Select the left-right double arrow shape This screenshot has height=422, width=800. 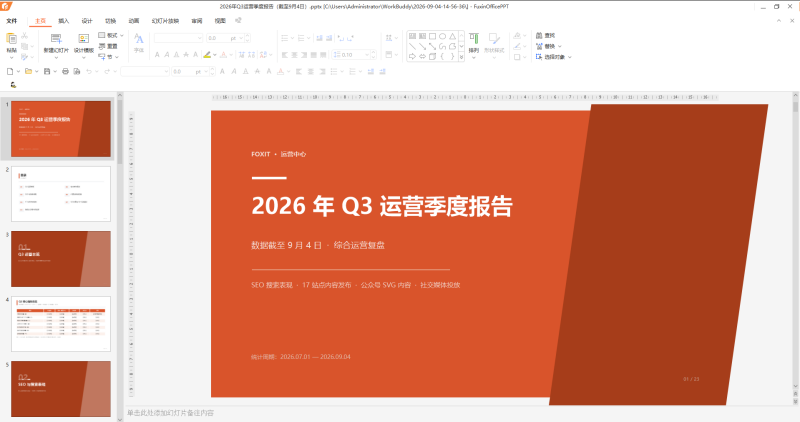[422, 56]
